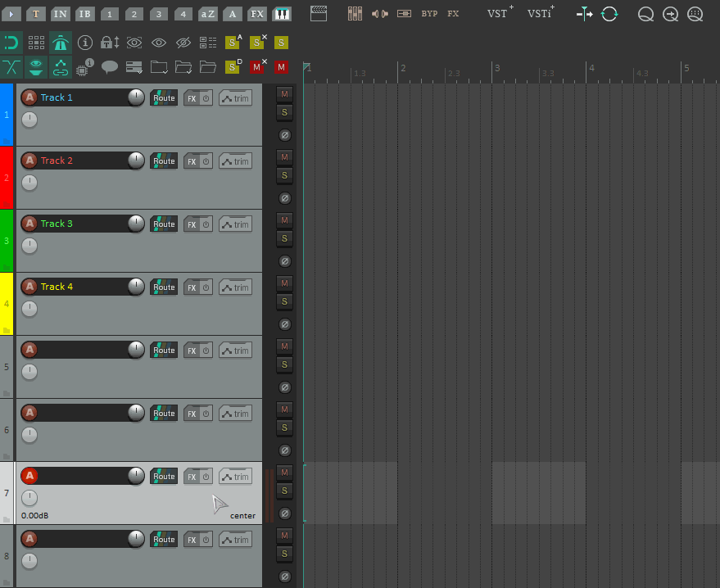Click the speech bubble icon
The height and width of the screenshot is (588, 720).
[109, 67]
